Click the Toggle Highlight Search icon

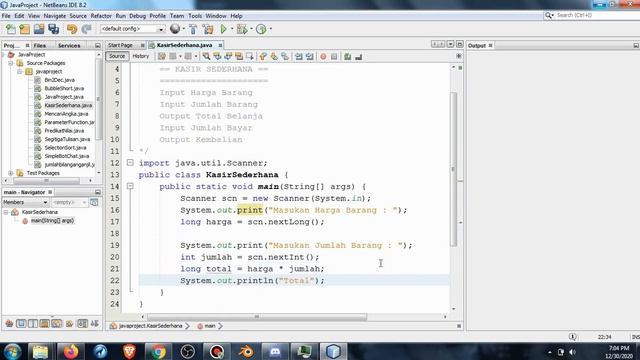coord(239,56)
